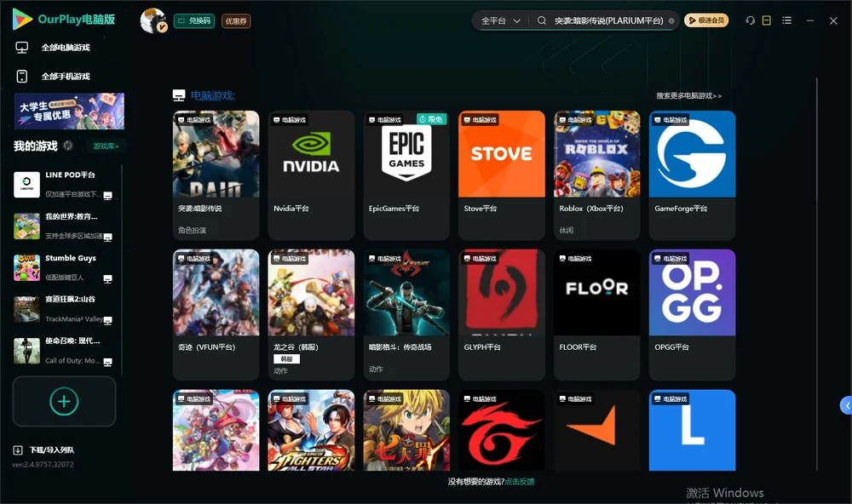The height and width of the screenshot is (504, 852).
Task: Refresh the 我的游戏 list
Action: tap(68, 146)
